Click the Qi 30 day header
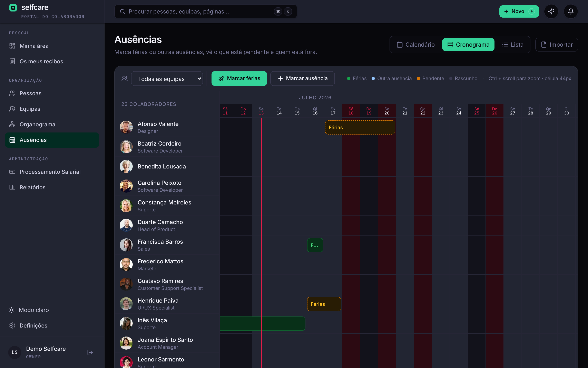The height and width of the screenshot is (368, 588). (x=566, y=111)
